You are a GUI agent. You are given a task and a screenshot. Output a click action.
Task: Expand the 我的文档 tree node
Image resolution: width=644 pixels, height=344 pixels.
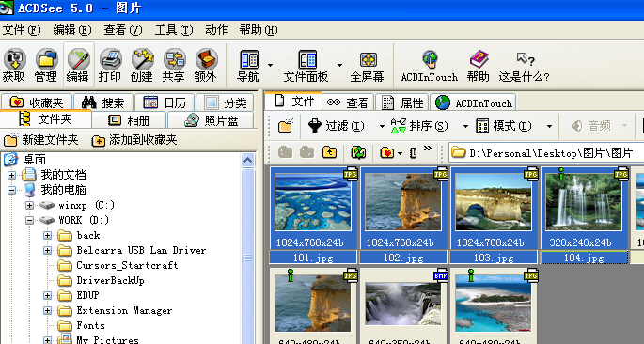pos(11,175)
